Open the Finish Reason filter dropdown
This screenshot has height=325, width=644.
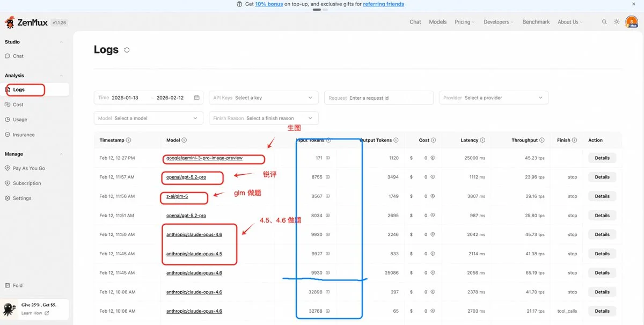click(x=264, y=118)
